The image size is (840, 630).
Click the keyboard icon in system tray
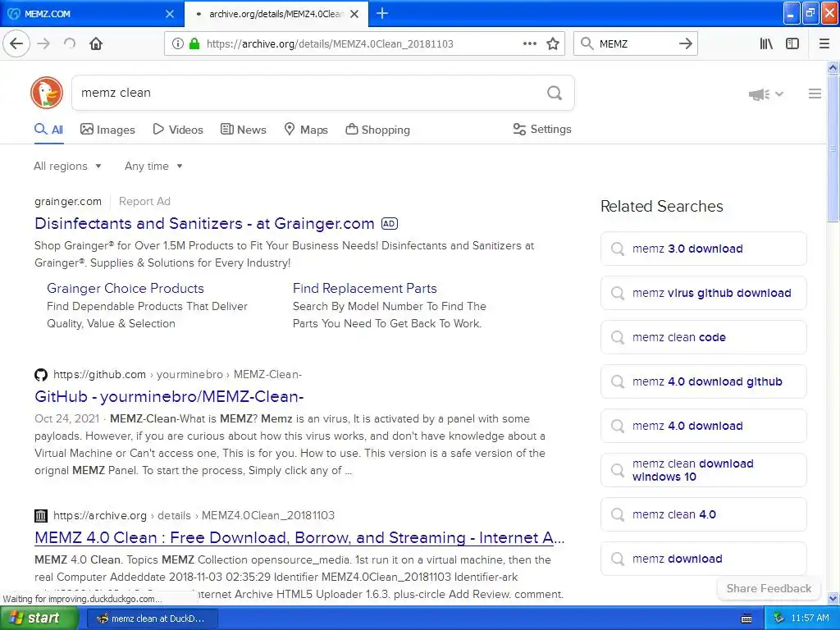point(746,619)
